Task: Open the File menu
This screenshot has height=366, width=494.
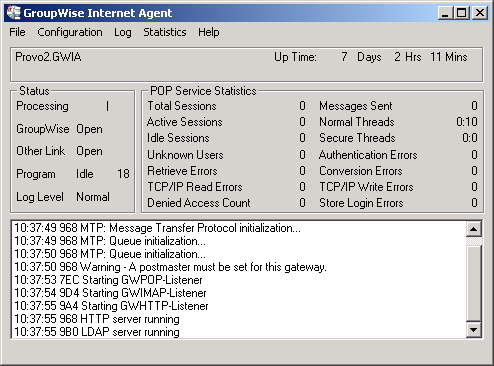Action: 17,32
